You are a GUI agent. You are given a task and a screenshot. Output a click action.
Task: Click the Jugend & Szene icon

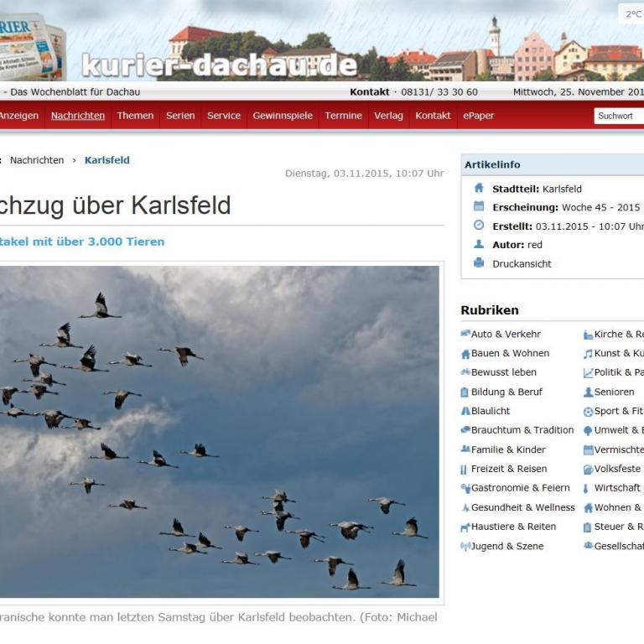pos(465,546)
